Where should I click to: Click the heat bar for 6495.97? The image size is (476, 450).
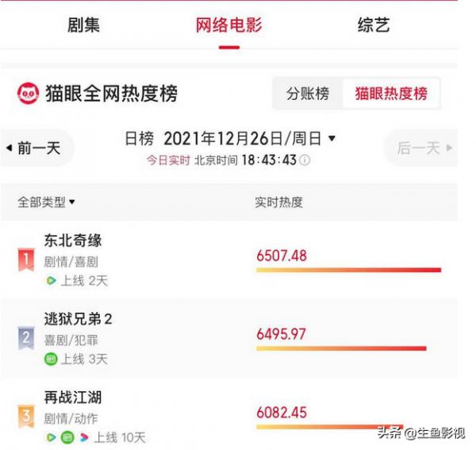(341, 348)
